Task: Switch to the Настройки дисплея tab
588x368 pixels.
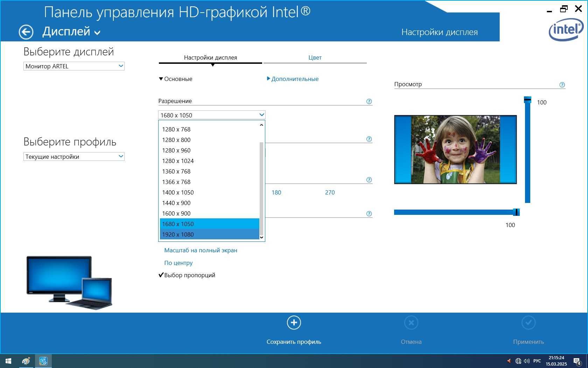Action: [210, 57]
